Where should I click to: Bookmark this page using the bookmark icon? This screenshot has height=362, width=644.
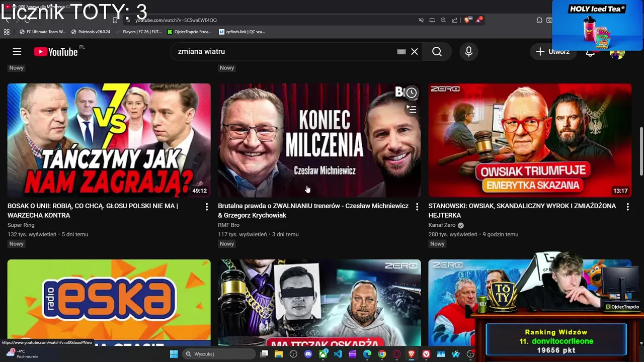coord(115,20)
